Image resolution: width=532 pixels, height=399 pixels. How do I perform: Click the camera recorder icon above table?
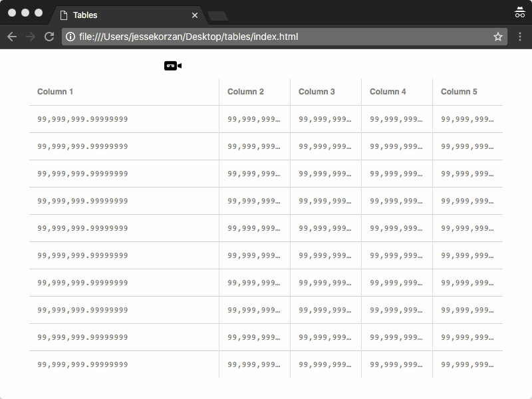point(173,65)
